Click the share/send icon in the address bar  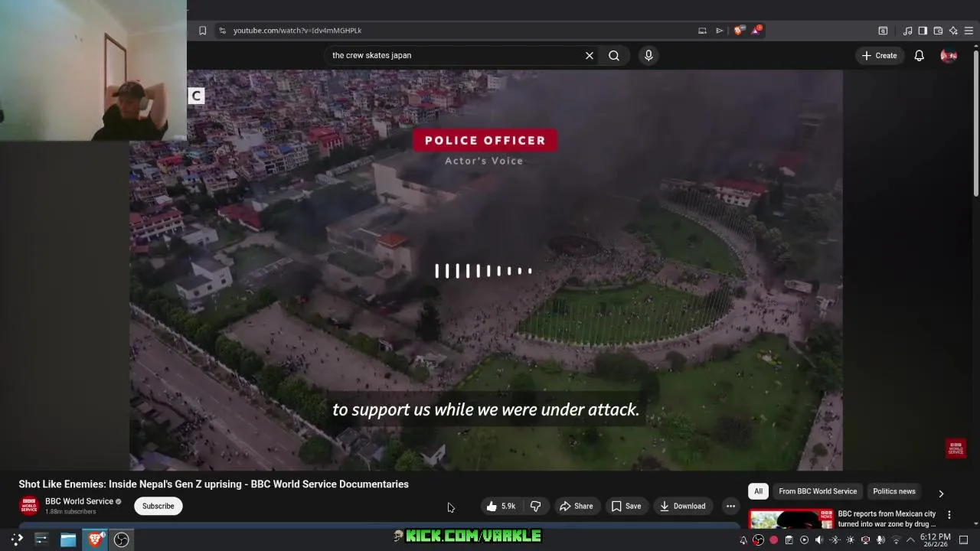click(720, 31)
